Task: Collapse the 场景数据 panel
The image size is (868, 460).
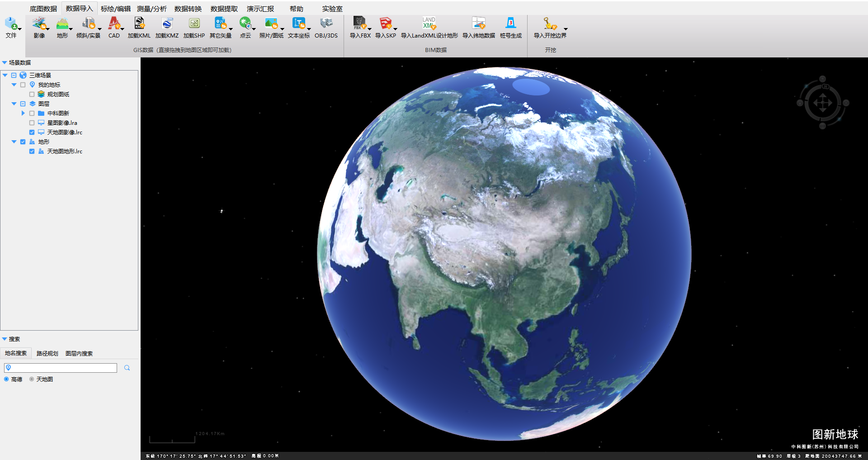Action: click(x=5, y=62)
